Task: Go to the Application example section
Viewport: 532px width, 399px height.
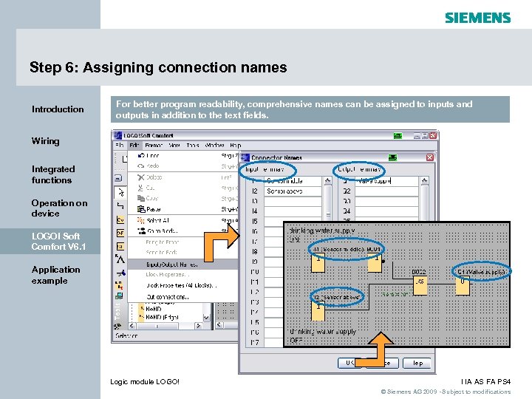Action: click(56, 275)
